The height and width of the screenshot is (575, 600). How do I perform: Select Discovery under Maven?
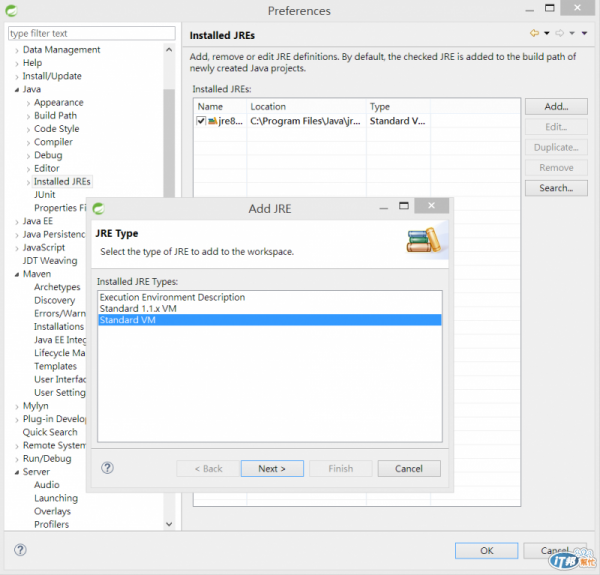coord(54,300)
